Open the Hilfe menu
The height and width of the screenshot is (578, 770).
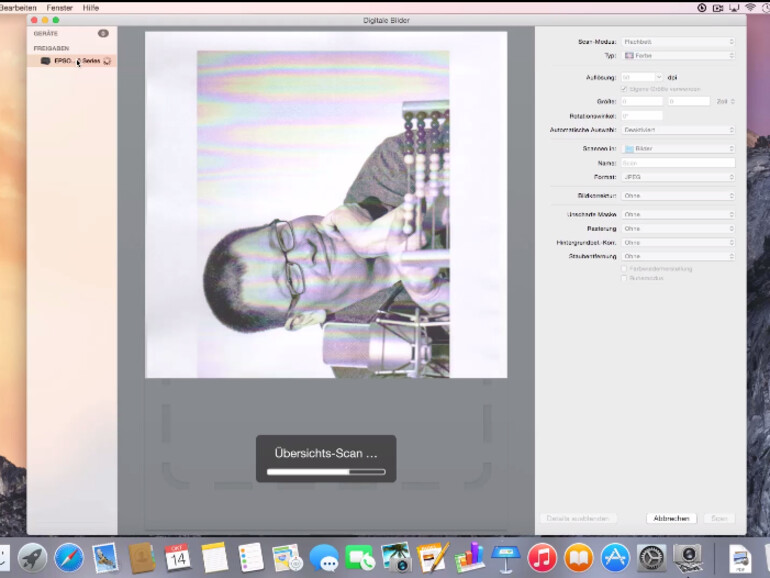pos(91,7)
